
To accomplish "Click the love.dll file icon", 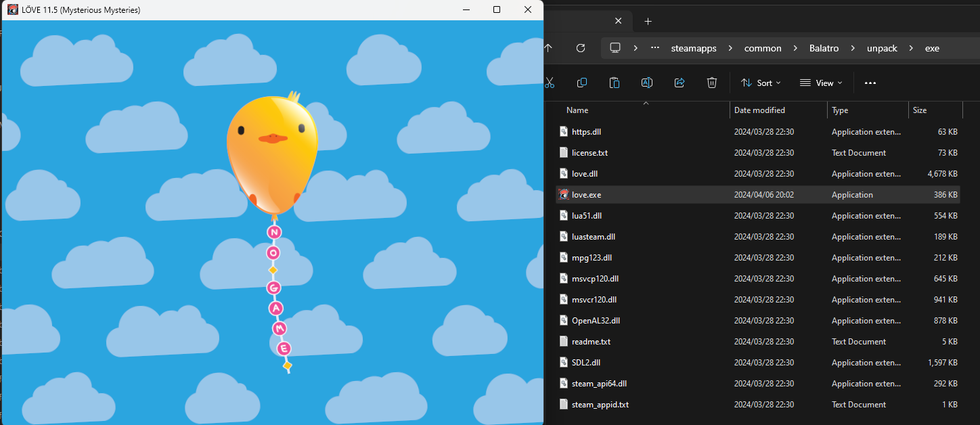I will [x=564, y=173].
